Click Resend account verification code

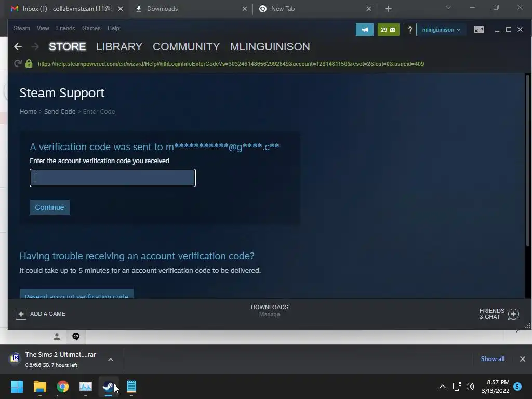pos(76,295)
